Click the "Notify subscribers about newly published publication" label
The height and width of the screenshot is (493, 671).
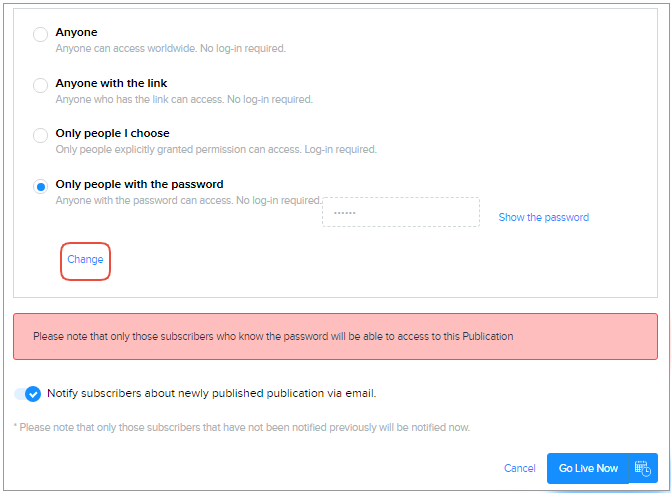211,393
